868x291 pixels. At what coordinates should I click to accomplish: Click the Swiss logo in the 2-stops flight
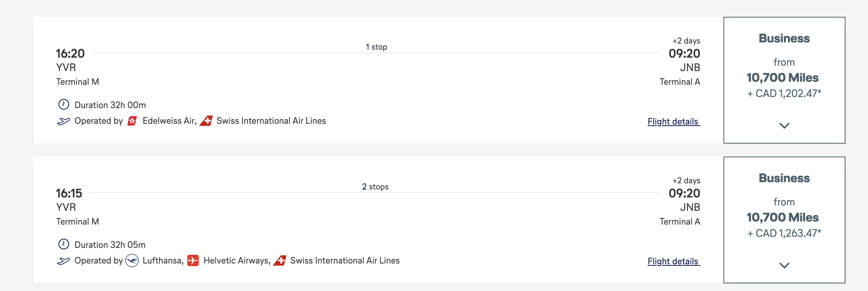[x=280, y=261]
